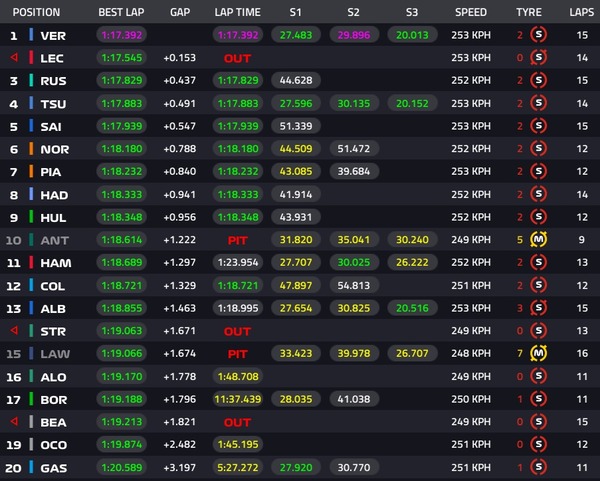Click ANT's medium tyre icon
This screenshot has height=481, width=600.
[539, 240]
